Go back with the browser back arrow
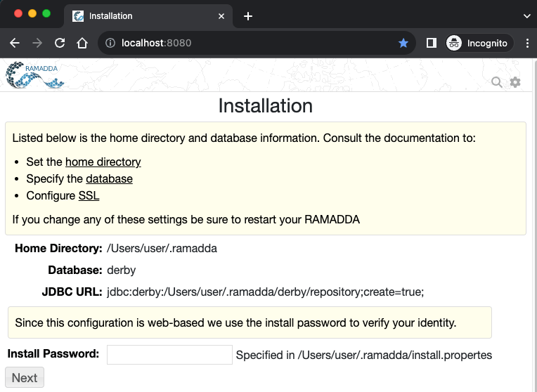537x392 pixels. (x=15, y=43)
